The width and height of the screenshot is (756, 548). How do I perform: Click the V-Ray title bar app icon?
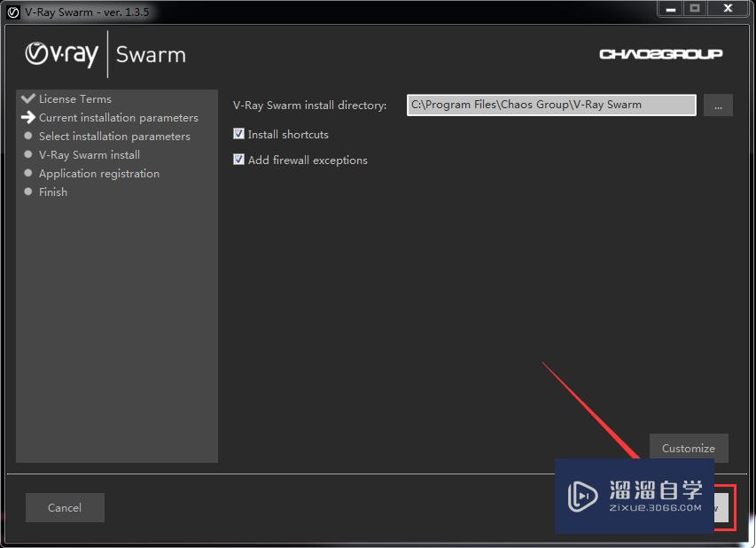13,12
